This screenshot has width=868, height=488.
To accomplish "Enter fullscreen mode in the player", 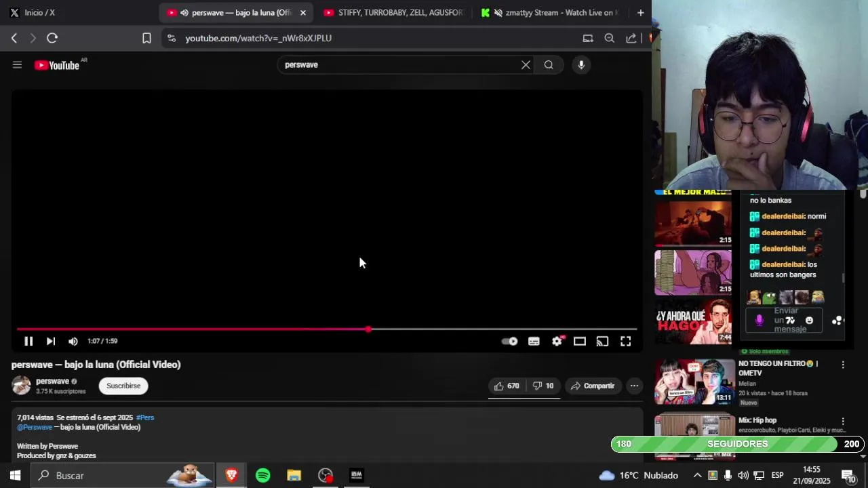I will tap(626, 342).
